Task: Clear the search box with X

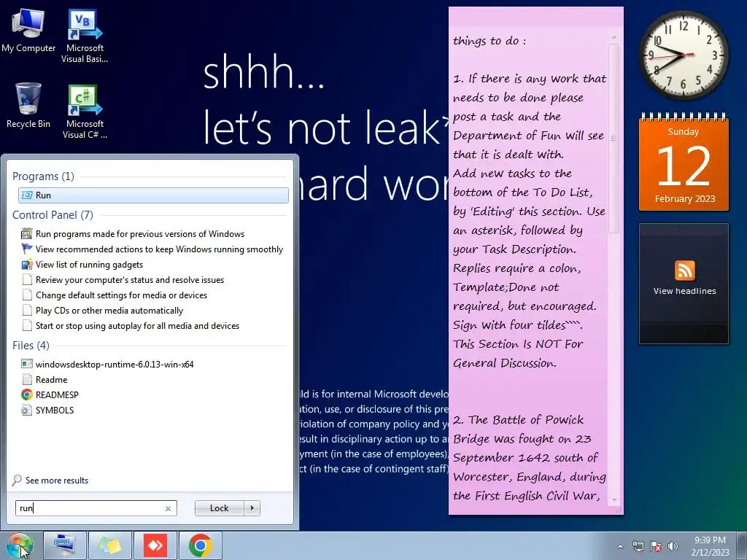Action: click(x=169, y=508)
